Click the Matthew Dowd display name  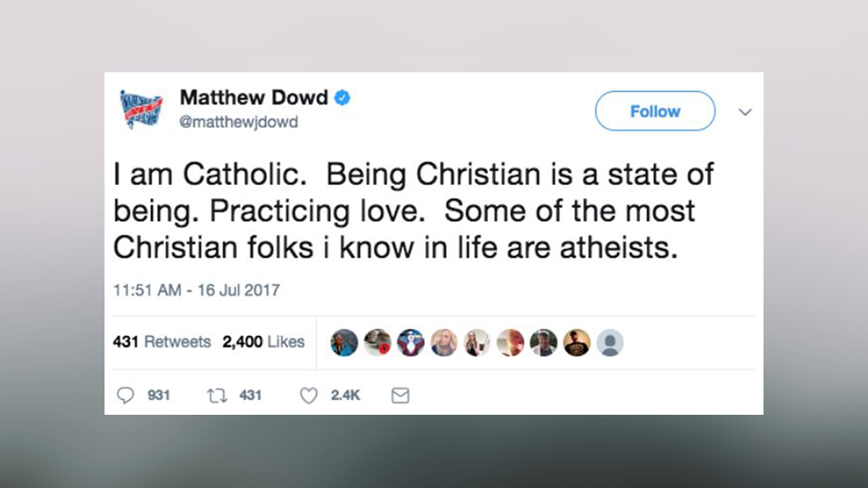(x=254, y=97)
